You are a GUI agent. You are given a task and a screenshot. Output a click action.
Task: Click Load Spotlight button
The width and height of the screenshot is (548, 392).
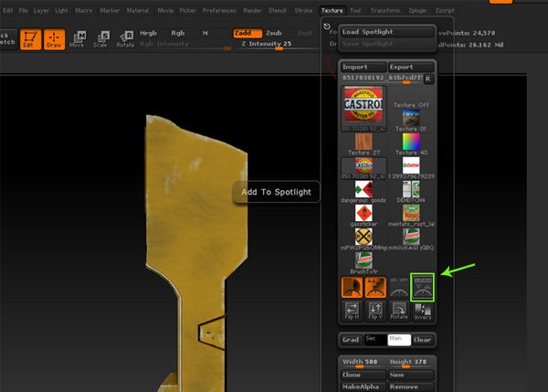click(387, 32)
